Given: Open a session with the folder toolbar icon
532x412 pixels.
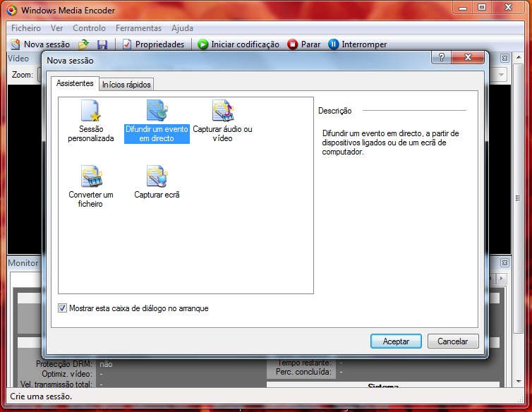Looking at the screenshot, I should (x=83, y=44).
